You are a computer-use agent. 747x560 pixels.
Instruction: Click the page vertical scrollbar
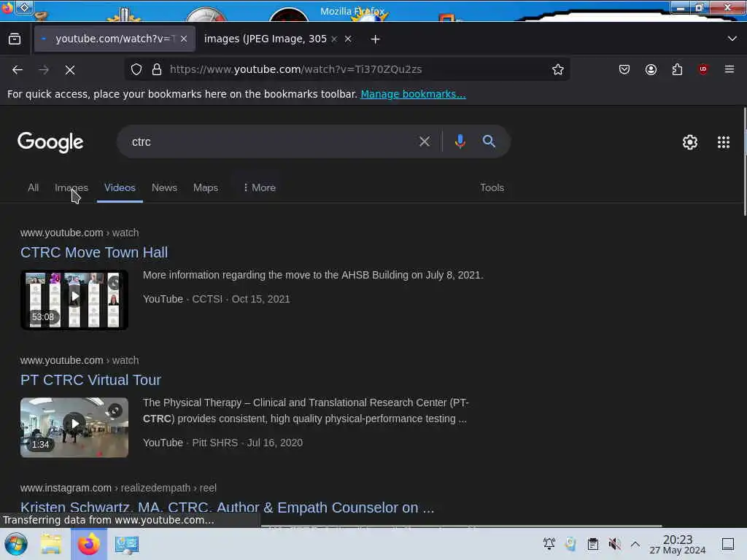point(744,162)
